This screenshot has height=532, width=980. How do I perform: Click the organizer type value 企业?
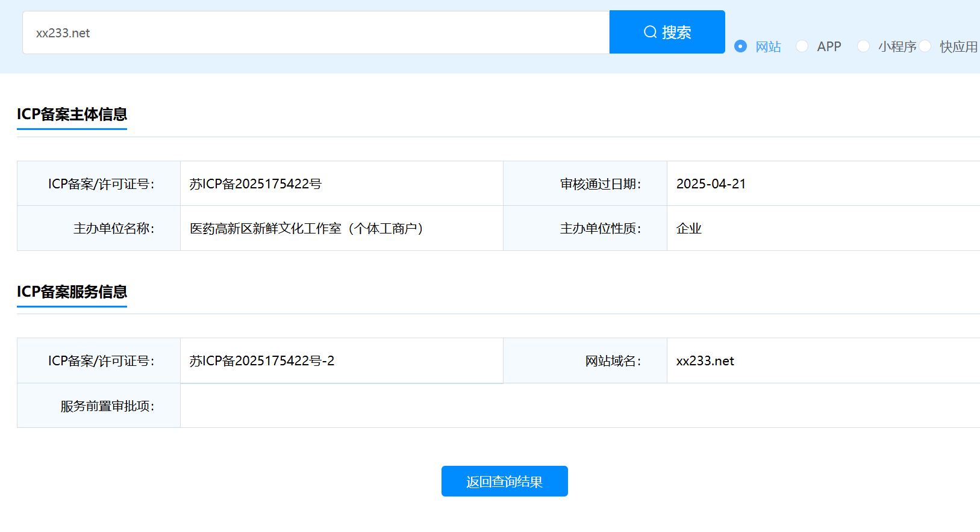[689, 229]
